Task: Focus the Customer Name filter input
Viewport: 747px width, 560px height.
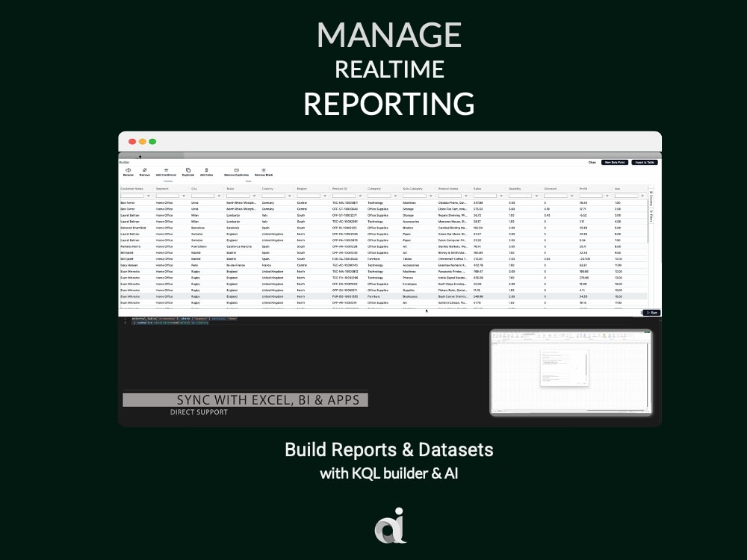Action: [132, 196]
